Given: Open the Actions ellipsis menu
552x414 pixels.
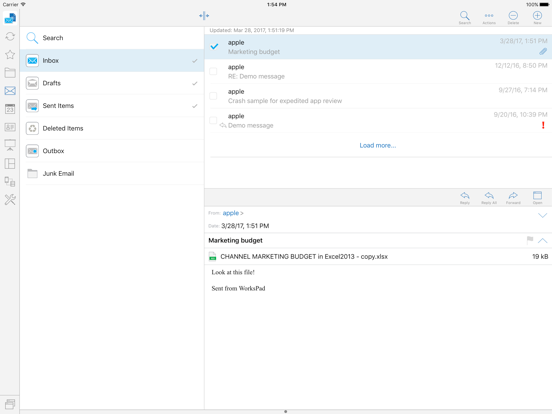Looking at the screenshot, I should 489,18.
